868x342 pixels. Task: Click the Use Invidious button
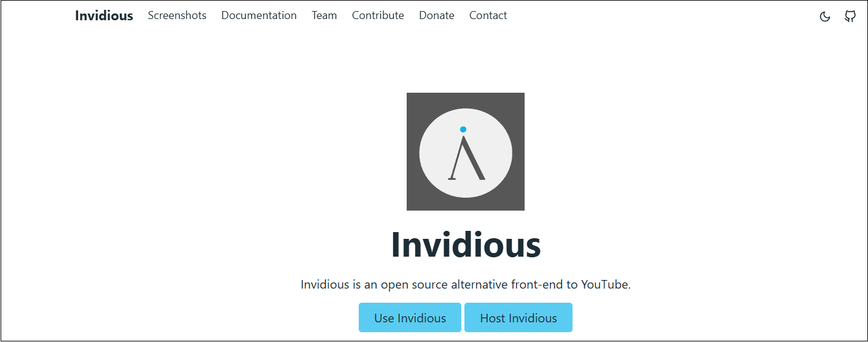pyautogui.click(x=410, y=317)
